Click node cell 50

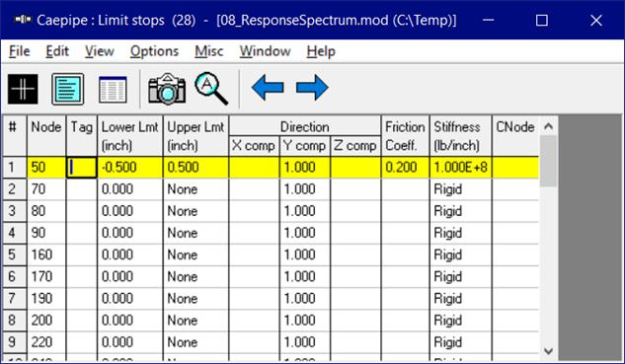(46, 168)
